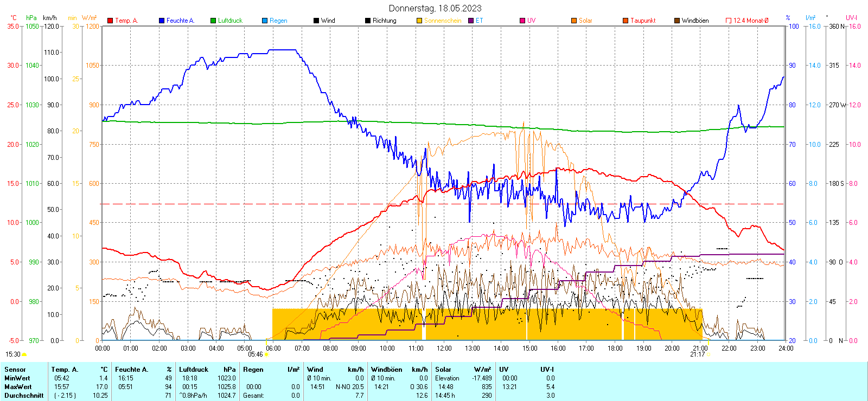Select the magenta UV legend square
Image resolution: width=868 pixels, height=401 pixels.
tap(522, 21)
